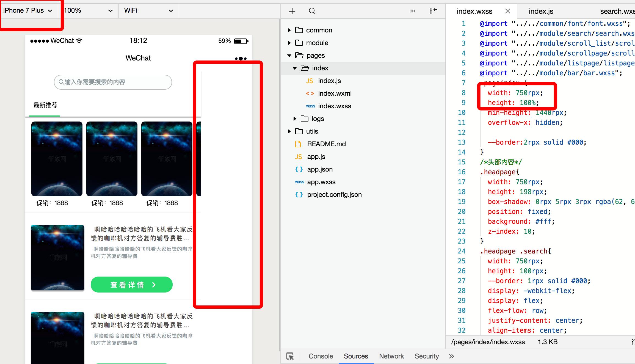The image size is (635, 364).
Task: Switch to the index.js editor tab
Action: (541, 11)
